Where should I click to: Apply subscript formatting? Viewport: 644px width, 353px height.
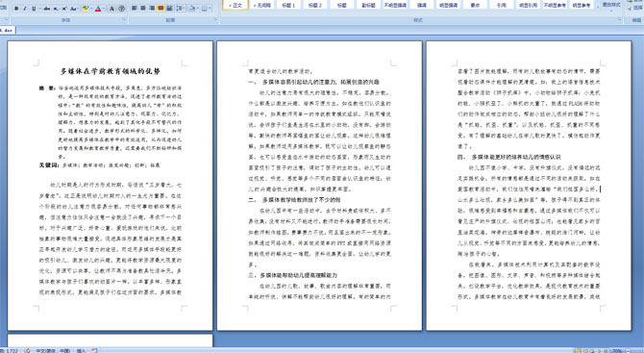click(56, 9)
